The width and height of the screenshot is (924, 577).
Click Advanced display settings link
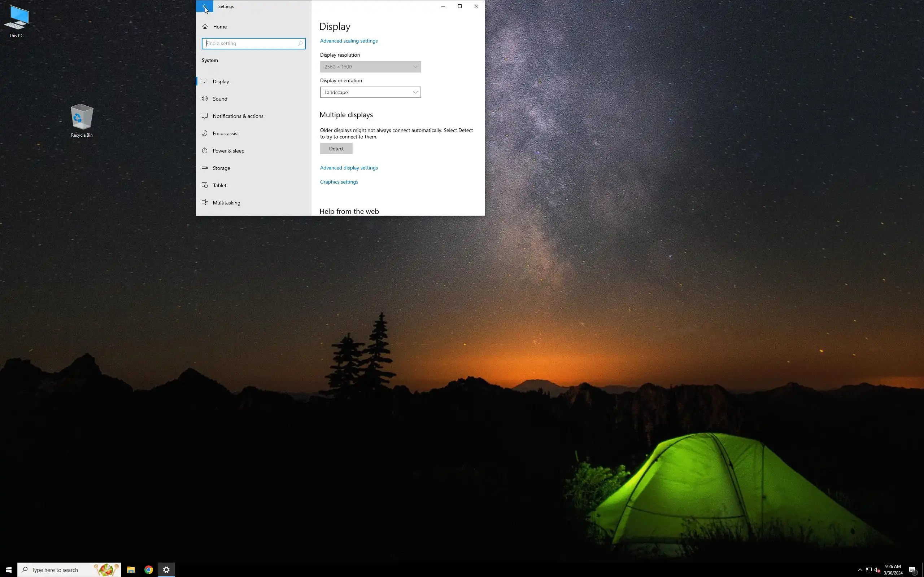pos(349,168)
